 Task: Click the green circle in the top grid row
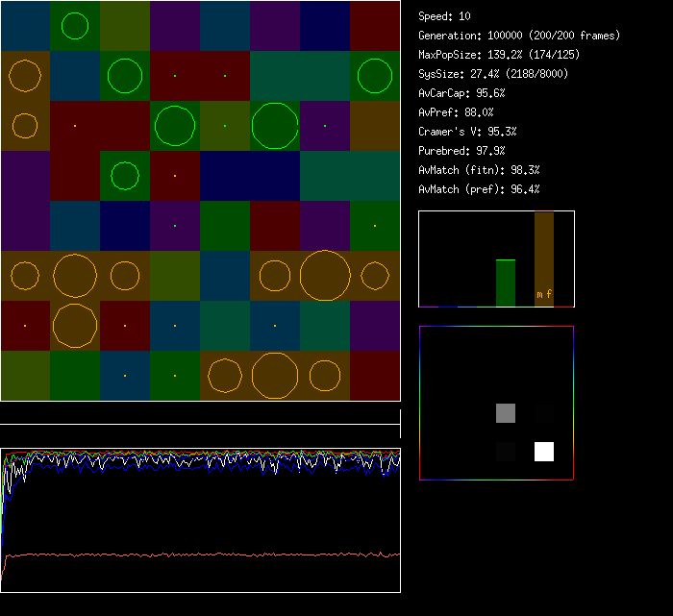click(75, 26)
